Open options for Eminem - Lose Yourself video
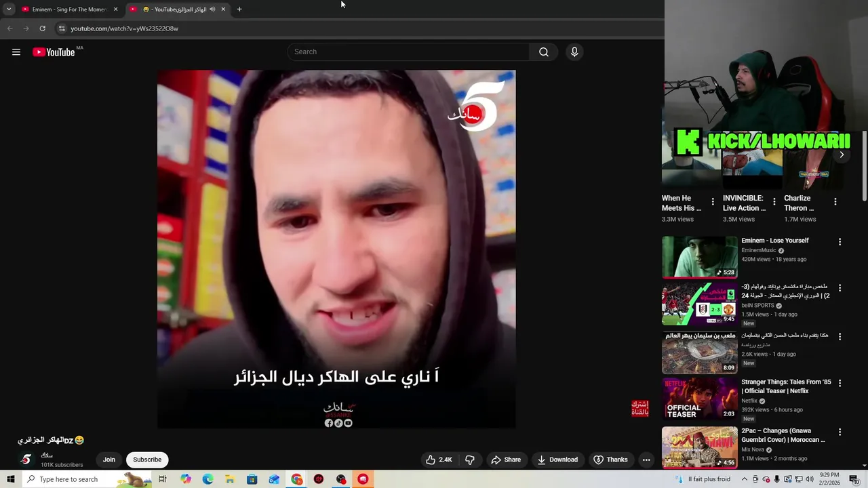 (840, 242)
